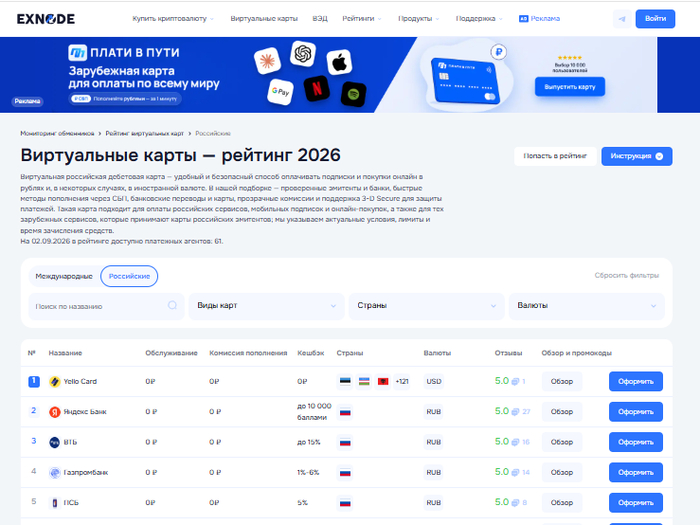Click the Плати в пути banner logo

(x=77, y=53)
